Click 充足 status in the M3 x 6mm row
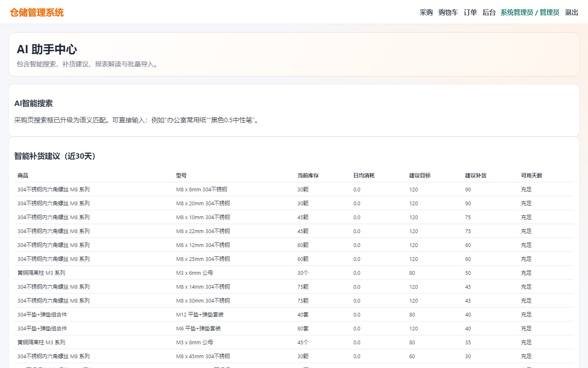 [x=526, y=273]
